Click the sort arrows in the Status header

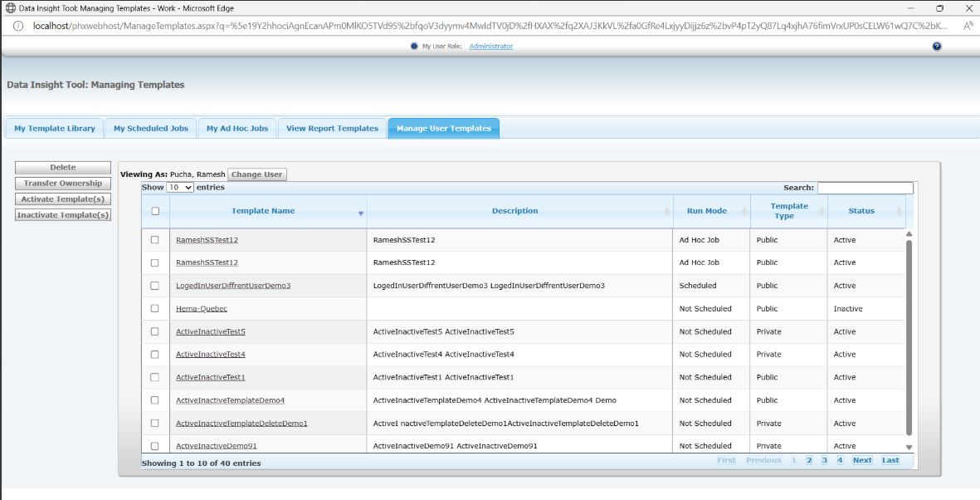[x=900, y=212]
